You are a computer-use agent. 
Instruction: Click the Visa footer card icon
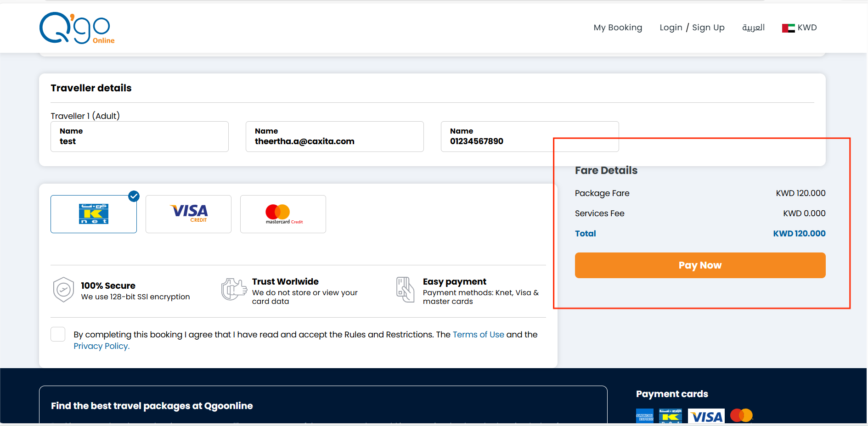706,416
